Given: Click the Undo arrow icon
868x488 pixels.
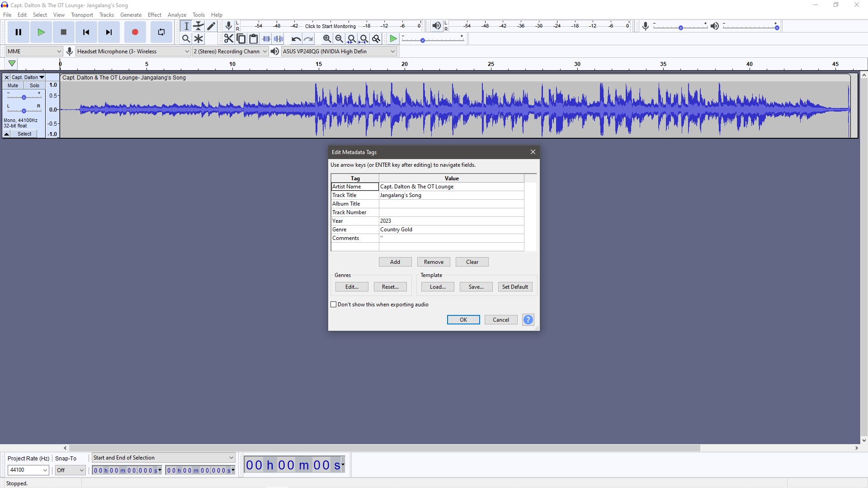Looking at the screenshot, I should (x=296, y=39).
